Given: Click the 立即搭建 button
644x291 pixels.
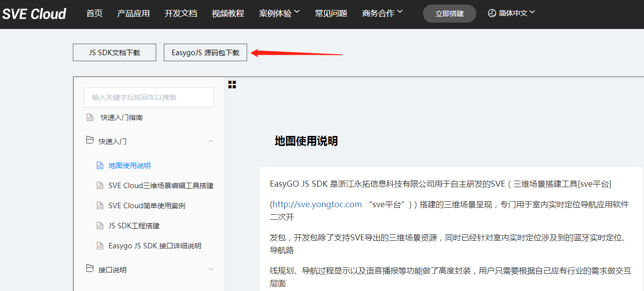Looking at the screenshot, I should pyautogui.click(x=449, y=14).
